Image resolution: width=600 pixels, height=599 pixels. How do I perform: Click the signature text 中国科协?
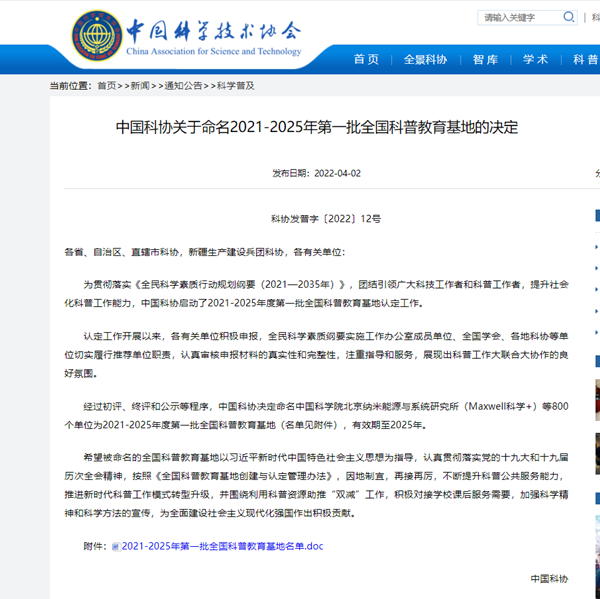[x=549, y=579]
